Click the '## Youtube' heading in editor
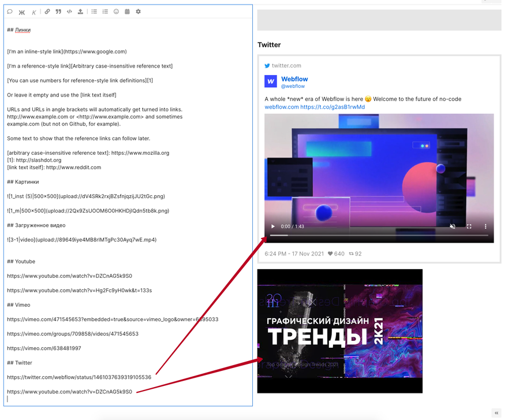 (x=21, y=261)
